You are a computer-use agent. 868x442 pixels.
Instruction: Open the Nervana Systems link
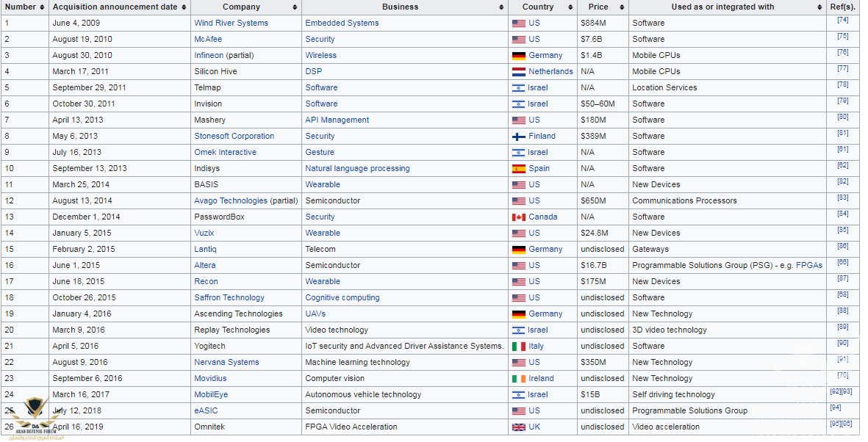226,363
